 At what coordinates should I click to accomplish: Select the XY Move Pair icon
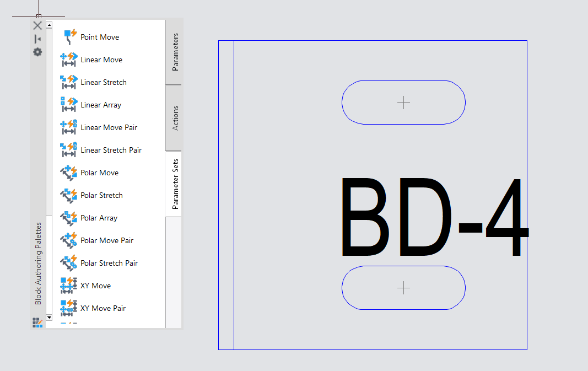click(69, 308)
